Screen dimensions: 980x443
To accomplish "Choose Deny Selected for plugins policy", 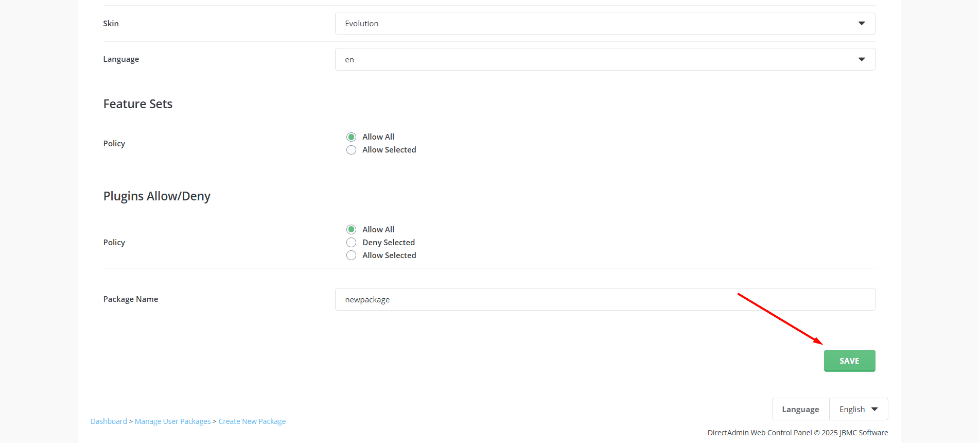I will point(352,243).
